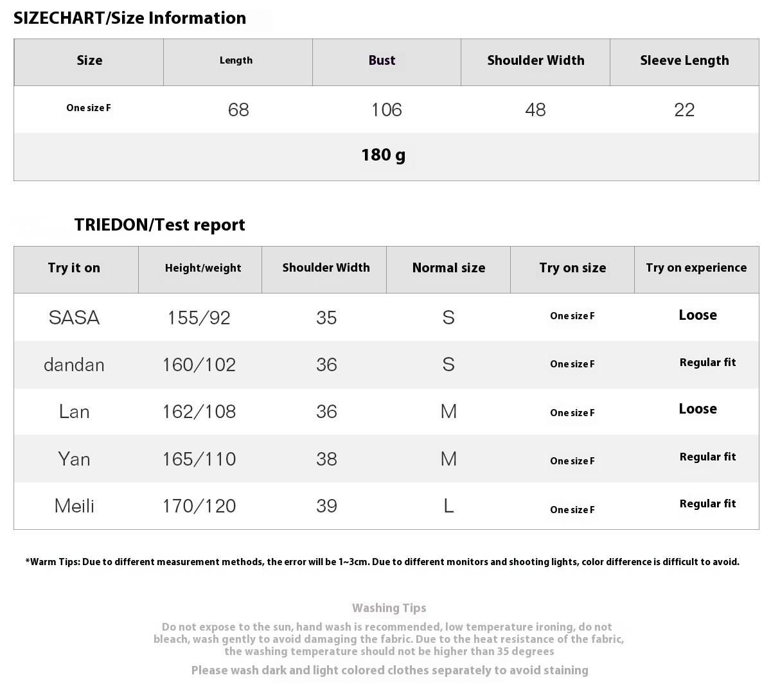
Task: Click the Size column header
Action: point(89,62)
